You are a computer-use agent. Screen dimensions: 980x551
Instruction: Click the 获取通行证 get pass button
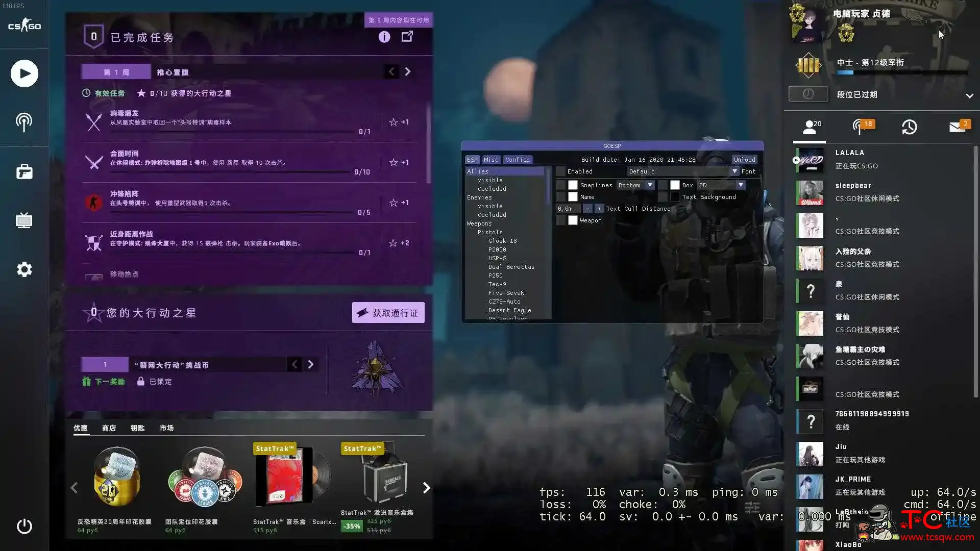388,313
